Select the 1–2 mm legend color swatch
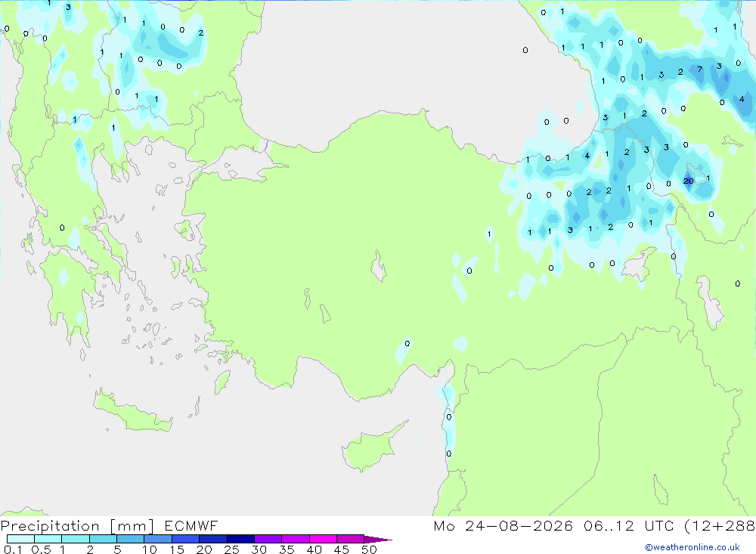Screen dimensions: 756x554 tap(76, 539)
